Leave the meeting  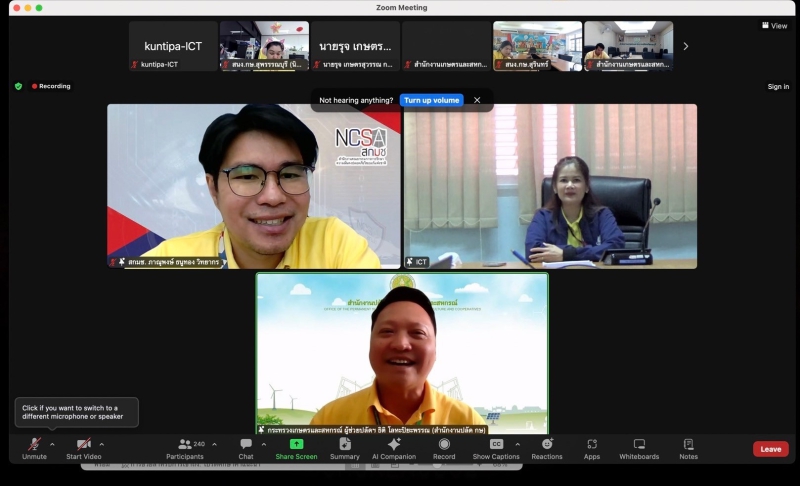pyautogui.click(x=771, y=449)
